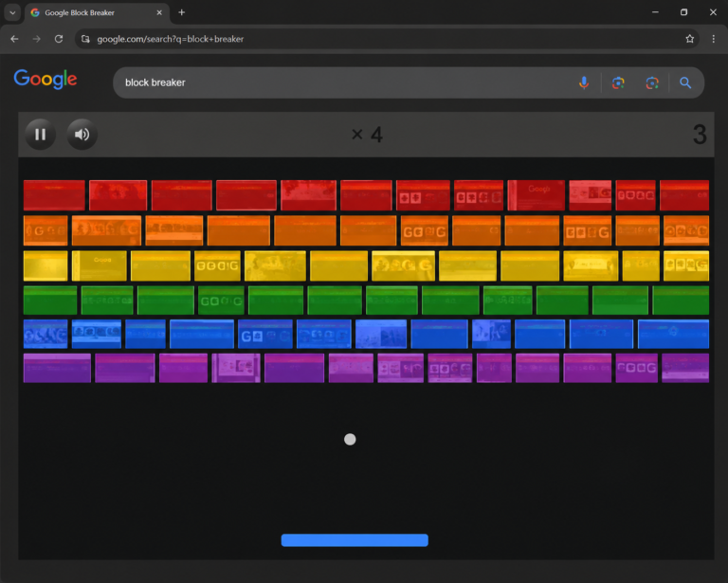Bookmark this page with the star

pyautogui.click(x=690, y=39)
